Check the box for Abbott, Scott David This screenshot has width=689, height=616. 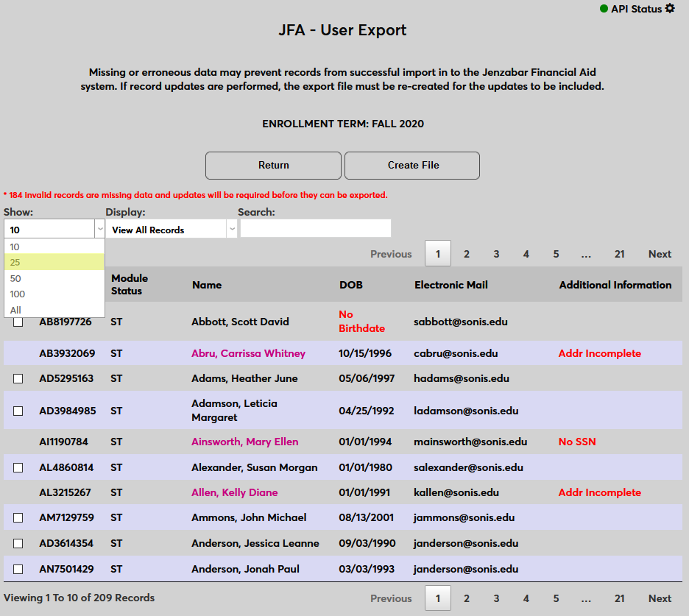[18, 322]
